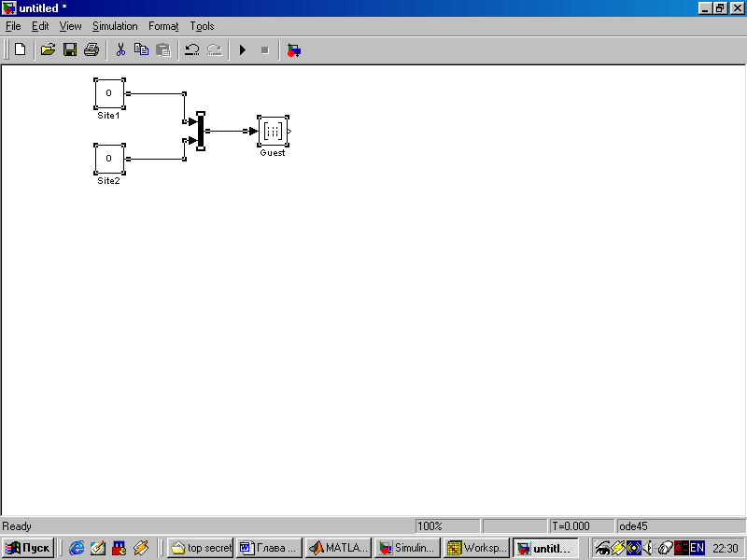The width and height of the screenshot is (747, 560).
Task: Open the Format menu
Action: (x=163, y=26)
